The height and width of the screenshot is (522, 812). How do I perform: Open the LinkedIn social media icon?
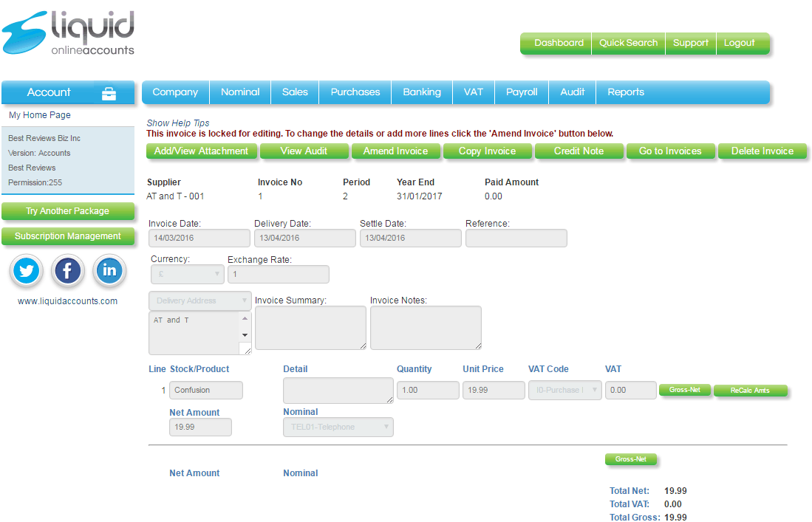(x=109, y=271)
